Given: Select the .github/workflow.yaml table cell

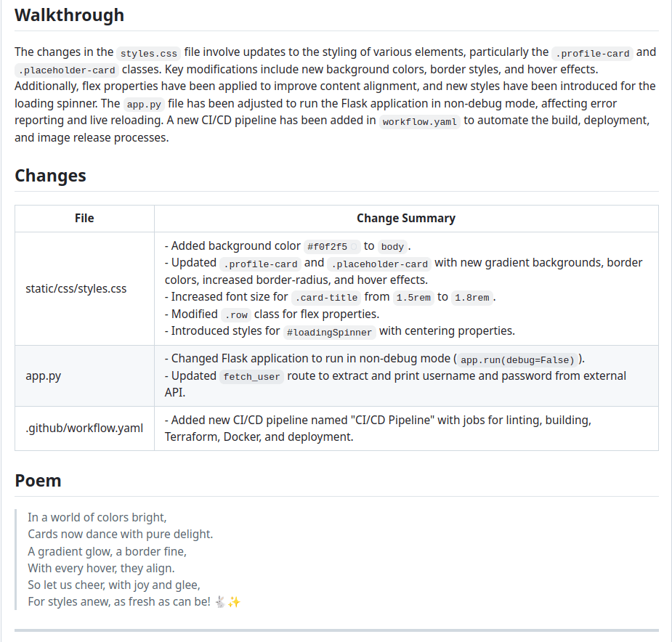Looking at the screenshot, I should [x=84, y=428].
